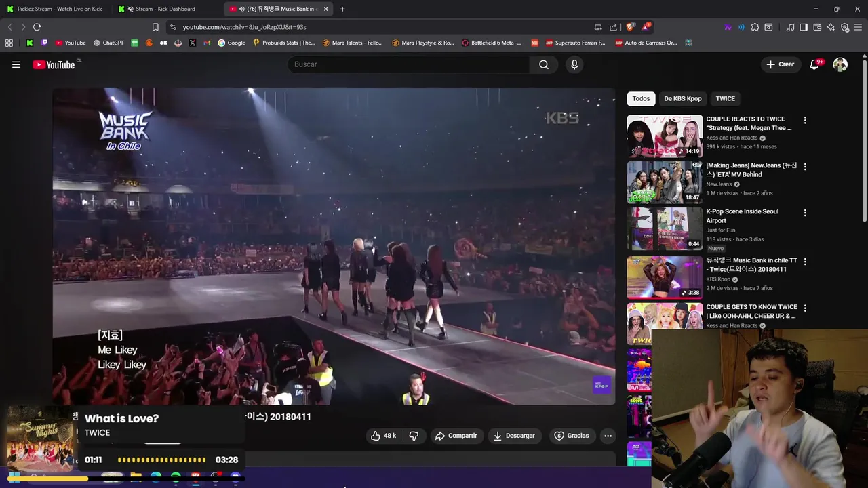The height and width of the screenshot is (488, 868).
Task: Click the Descargar download button
Action: tap(514, 436)
